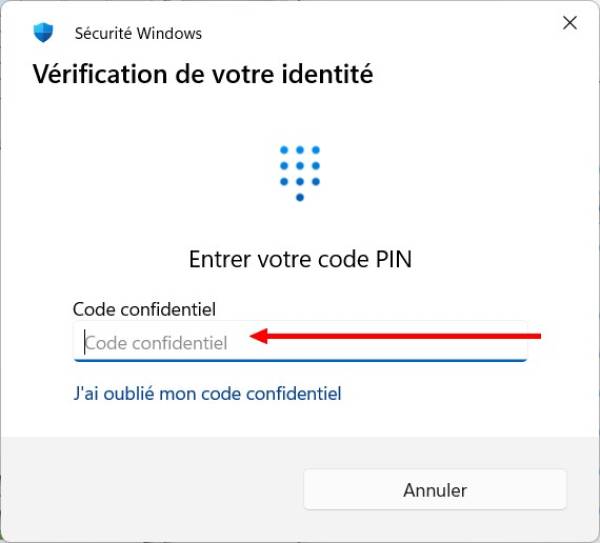
Task: Focus the Code confidentiel input field
Action: 300,342
